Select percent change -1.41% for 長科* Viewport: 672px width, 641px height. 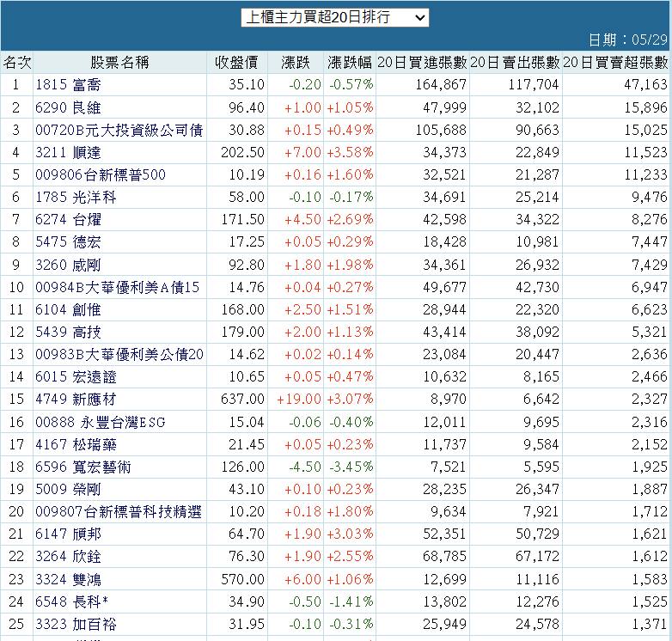tap(351, 601)
